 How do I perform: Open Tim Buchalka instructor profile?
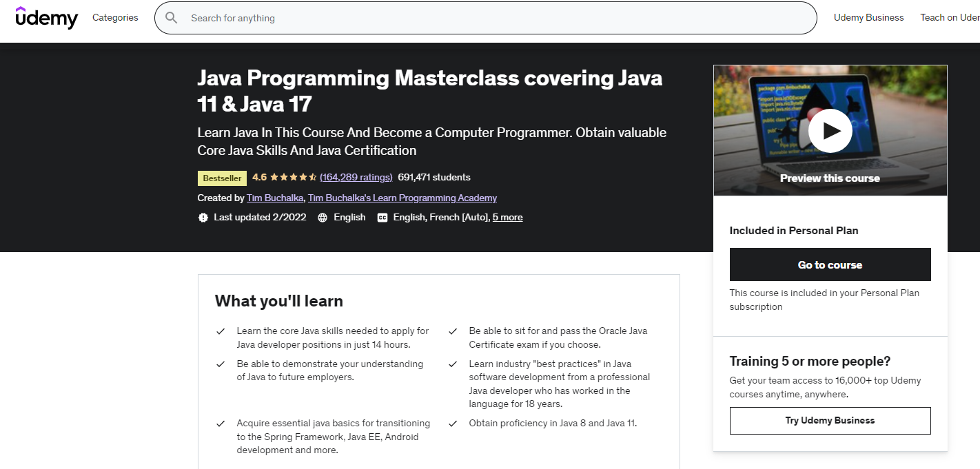275,198
